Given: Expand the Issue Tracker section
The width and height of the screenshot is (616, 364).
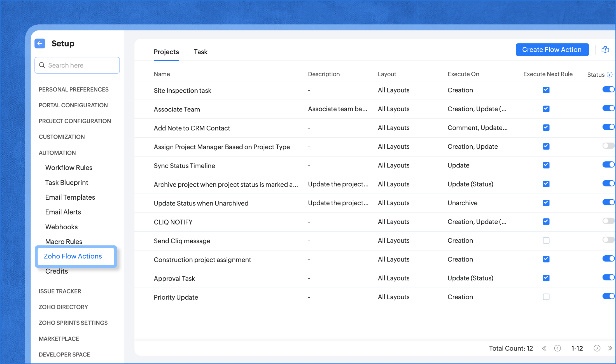Looking at the screenshot, I should [x=60, y=291].
